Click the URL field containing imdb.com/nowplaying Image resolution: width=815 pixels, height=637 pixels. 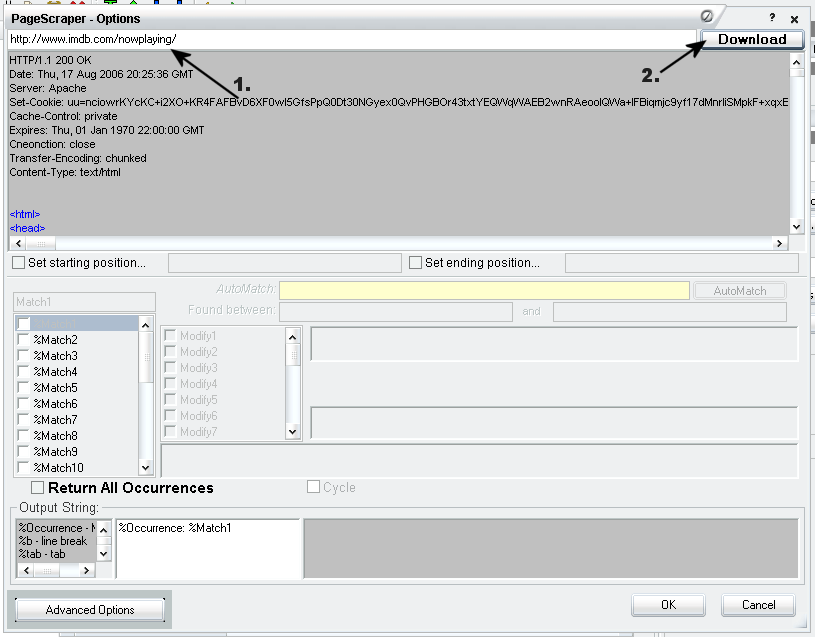click(352, 39)
